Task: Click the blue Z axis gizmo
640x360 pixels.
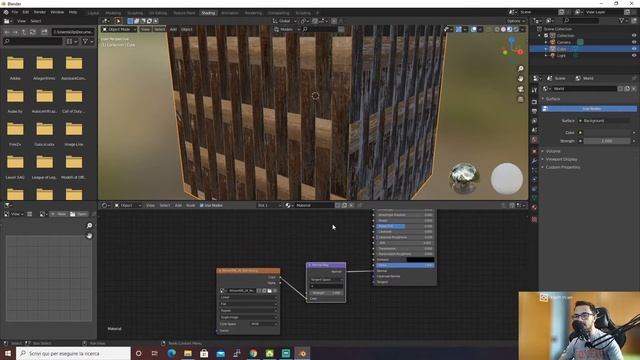Action: click(512, 40)
